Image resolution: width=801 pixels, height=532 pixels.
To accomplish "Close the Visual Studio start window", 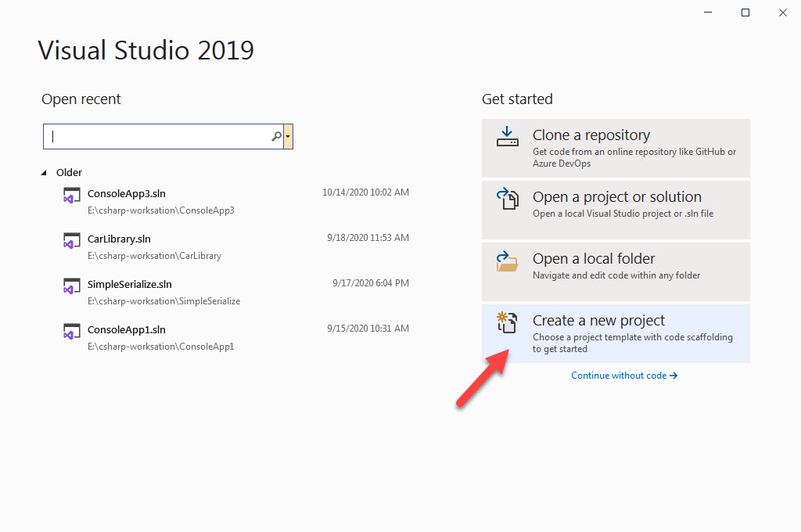I will click(782, 13).
